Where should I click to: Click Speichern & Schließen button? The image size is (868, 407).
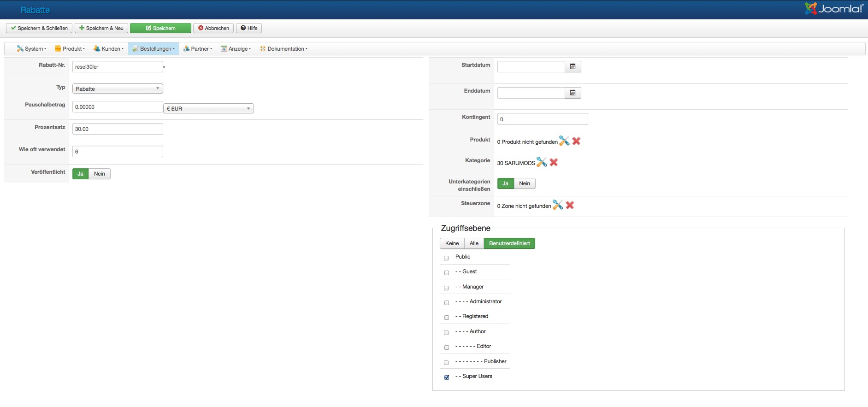click(39, 28)
